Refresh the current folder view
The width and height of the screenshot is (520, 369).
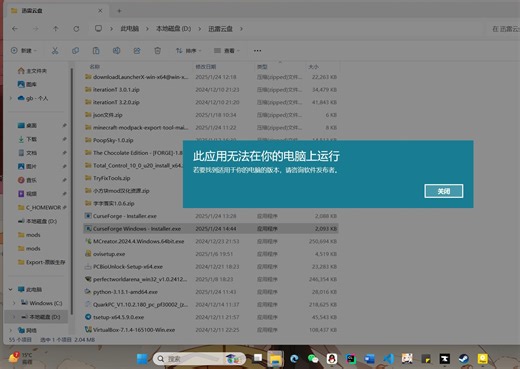point(76,29)
